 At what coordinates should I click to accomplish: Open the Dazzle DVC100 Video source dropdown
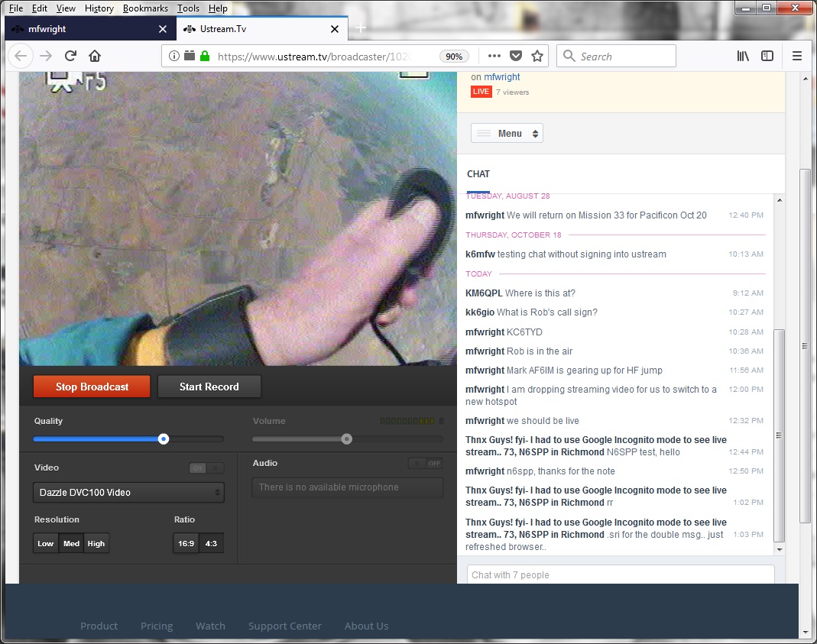coord(128,493)
